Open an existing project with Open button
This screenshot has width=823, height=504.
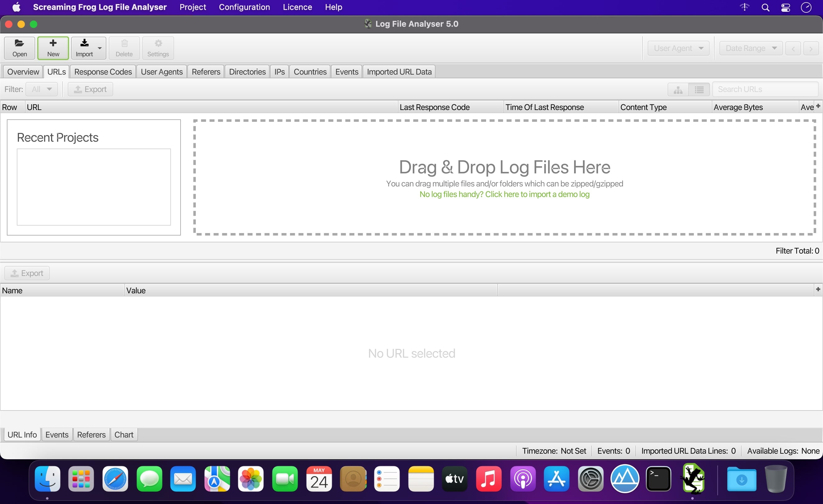tap(19, 48)
